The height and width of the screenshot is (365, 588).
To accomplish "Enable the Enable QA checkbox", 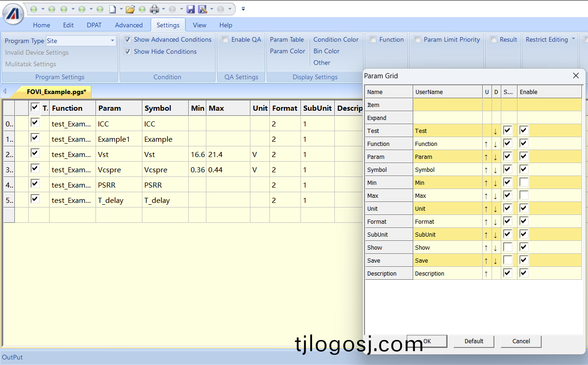I will [225, 40].
